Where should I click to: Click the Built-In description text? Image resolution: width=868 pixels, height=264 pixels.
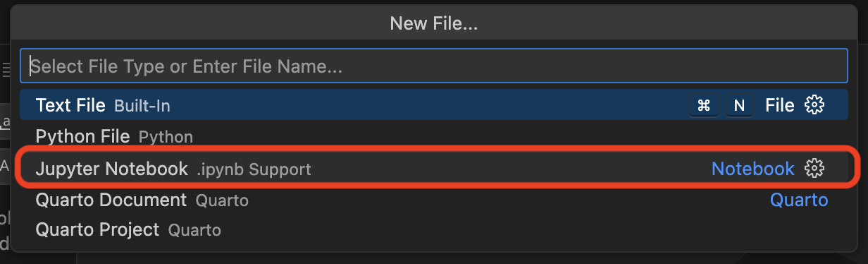point(142,106)
